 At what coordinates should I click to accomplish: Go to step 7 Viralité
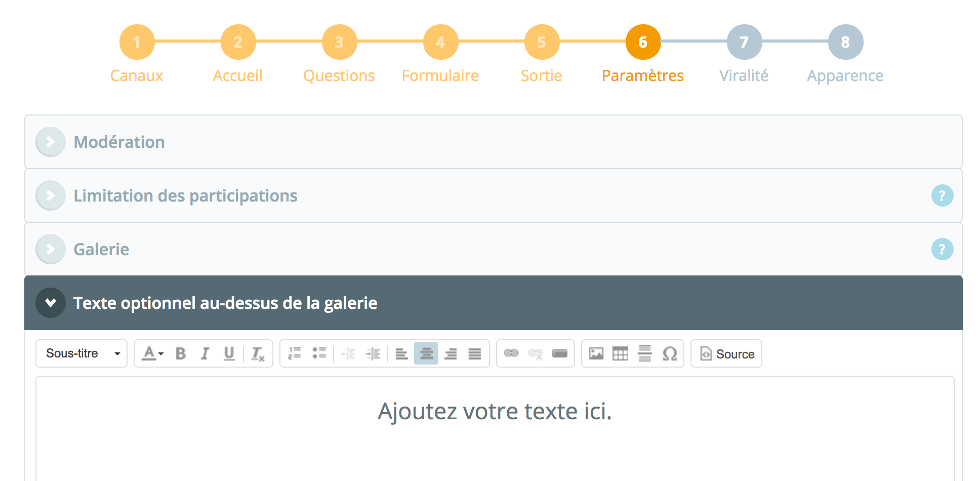[744, 43]
